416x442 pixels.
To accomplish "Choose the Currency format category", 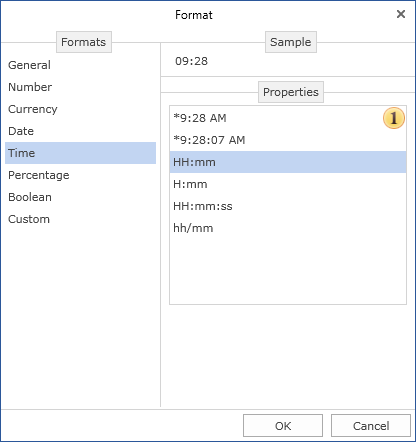I will tap(80, 109).
